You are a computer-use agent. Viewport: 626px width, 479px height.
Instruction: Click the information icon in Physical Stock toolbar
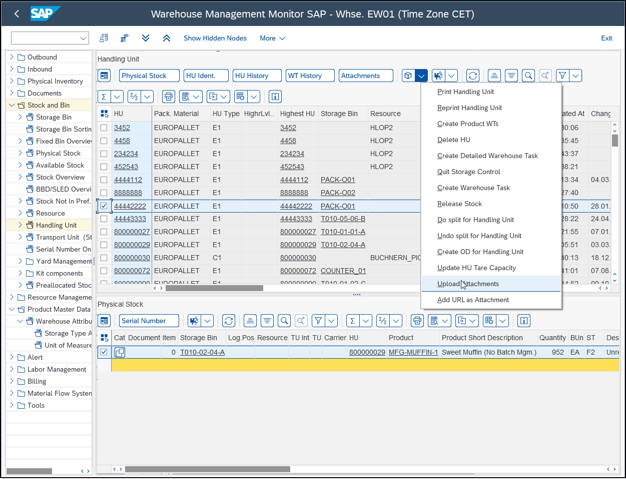click(524, 321)
